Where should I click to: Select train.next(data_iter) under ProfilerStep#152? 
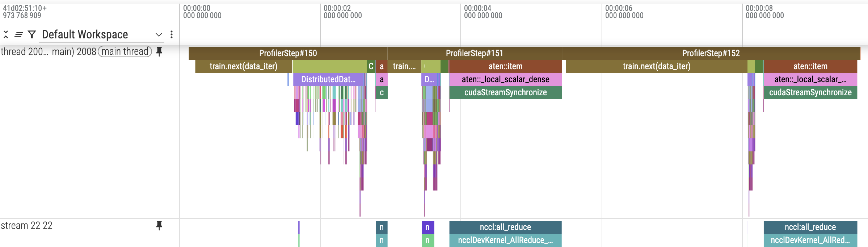(x=656, y=66)
